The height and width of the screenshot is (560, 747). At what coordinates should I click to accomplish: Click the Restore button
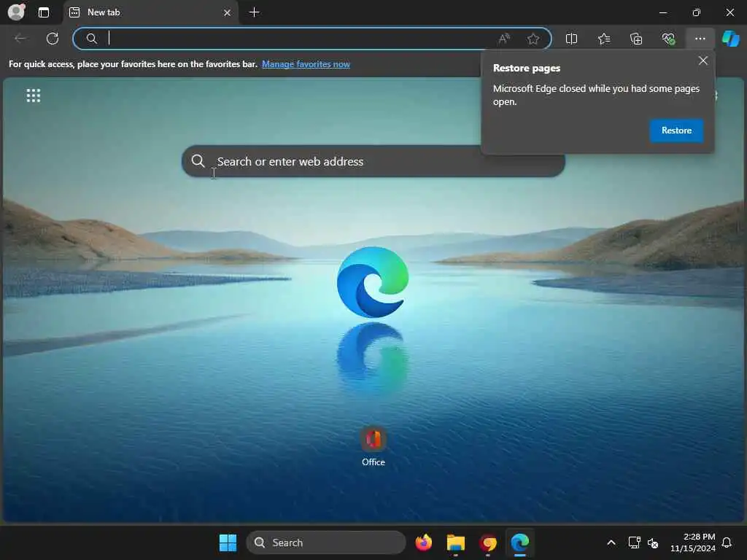tap(676, 131)
